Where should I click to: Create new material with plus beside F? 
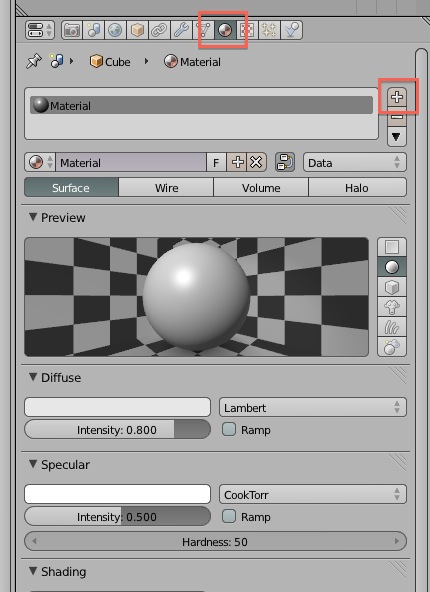point(237,163)
